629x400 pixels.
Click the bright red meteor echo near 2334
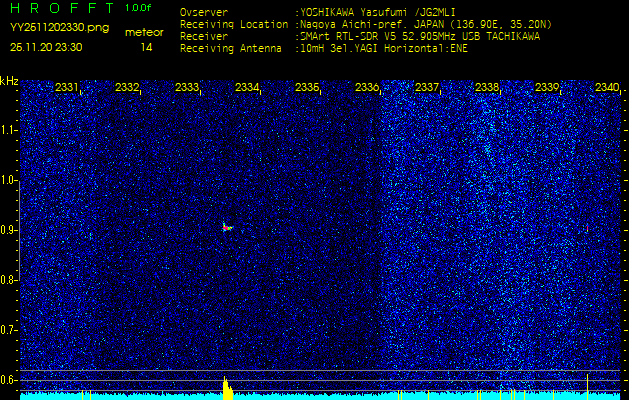click(227, 227)
